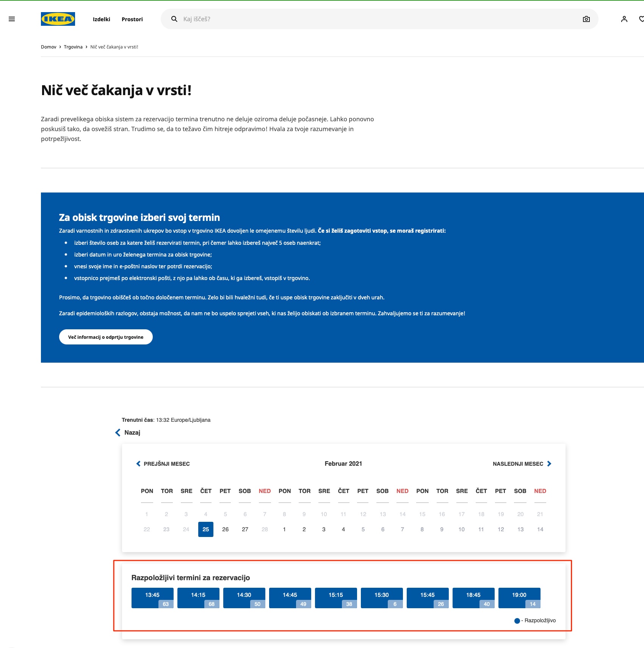The image size is (644, 648).
Task: Go to NASLEDNJI MESEC
Action: 518,464
